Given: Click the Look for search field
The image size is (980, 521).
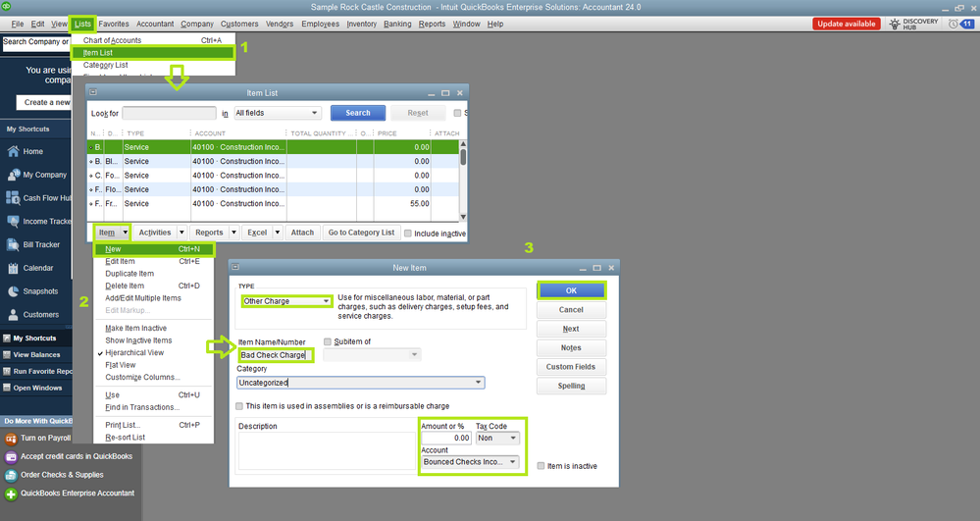Looking at the screenshot, I should click(x=170, y=113).
